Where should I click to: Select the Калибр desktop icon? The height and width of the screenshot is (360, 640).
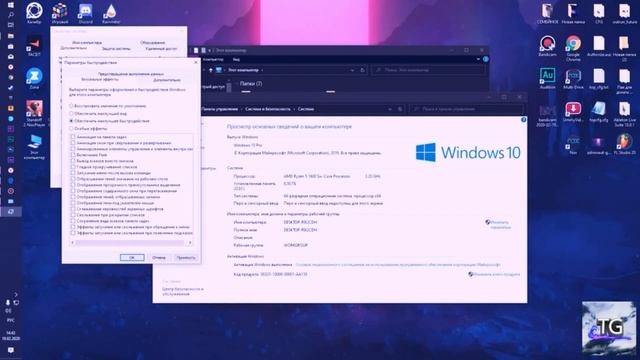pos(34,13)
